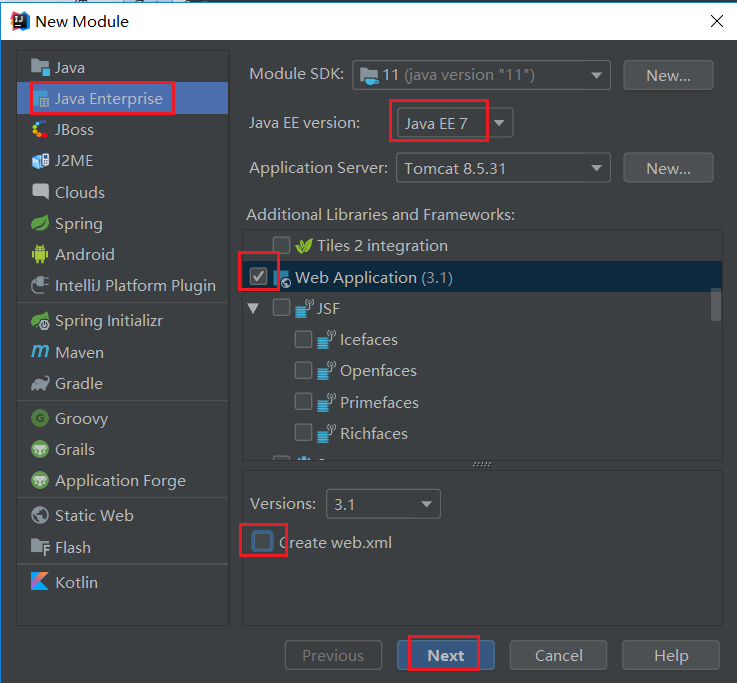Select Gradle module type label
The image size is (737, 683).
tap(78, 384)
